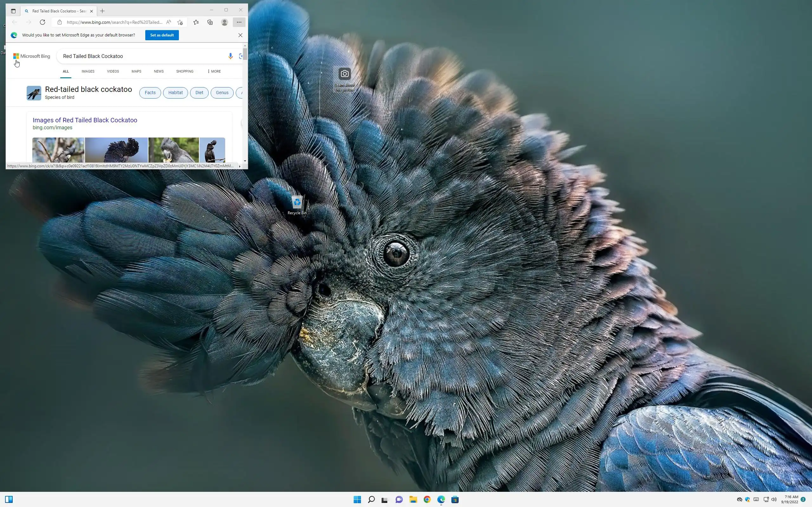Open the Collections icon
The image size is (812, 507).
[210, 22]
